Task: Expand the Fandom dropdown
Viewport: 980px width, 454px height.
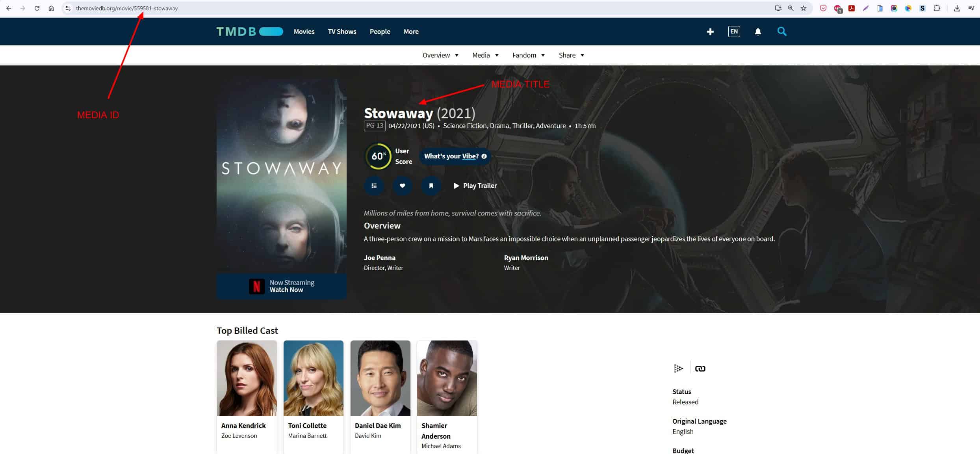Action: [x=529, y=55]
